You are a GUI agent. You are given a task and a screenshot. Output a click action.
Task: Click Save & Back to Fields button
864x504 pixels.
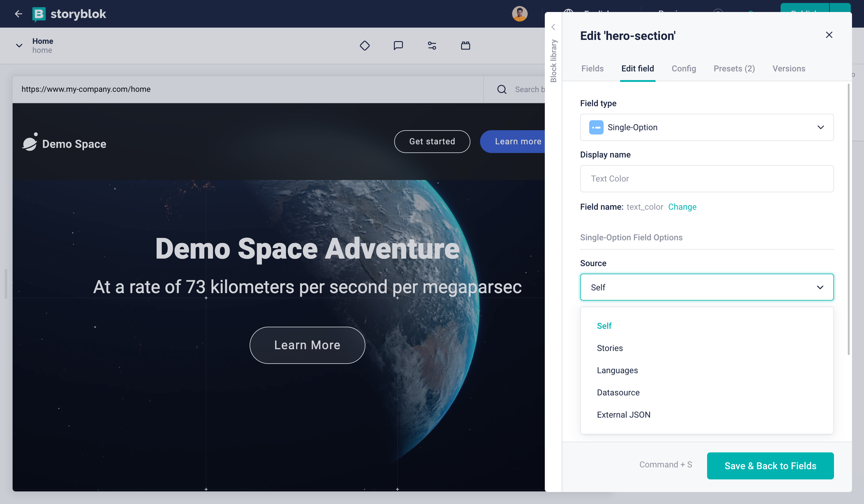(x=770, y=466)
